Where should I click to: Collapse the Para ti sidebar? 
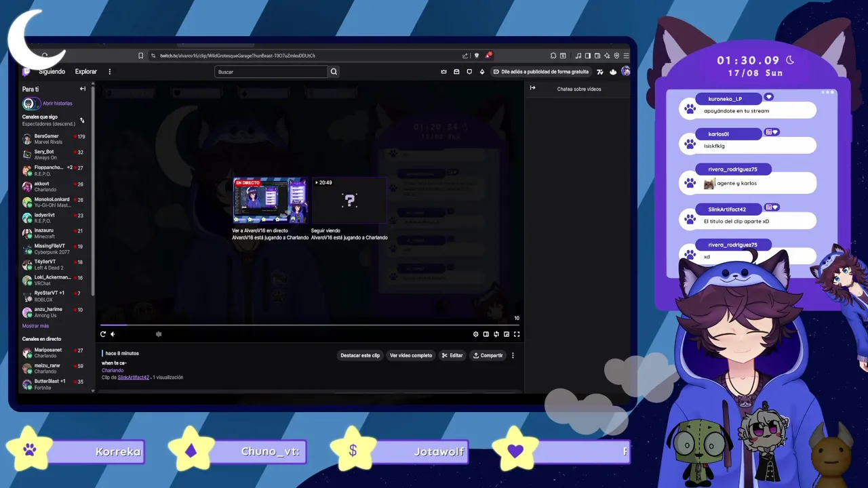click(x=83, y=89)
